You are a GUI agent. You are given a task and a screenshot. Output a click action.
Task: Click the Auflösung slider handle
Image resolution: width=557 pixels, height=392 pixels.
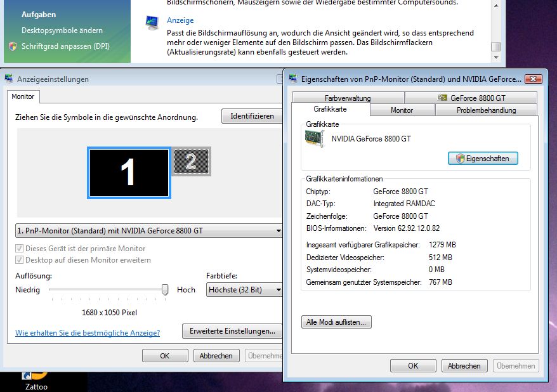click(x=165, y=289)
